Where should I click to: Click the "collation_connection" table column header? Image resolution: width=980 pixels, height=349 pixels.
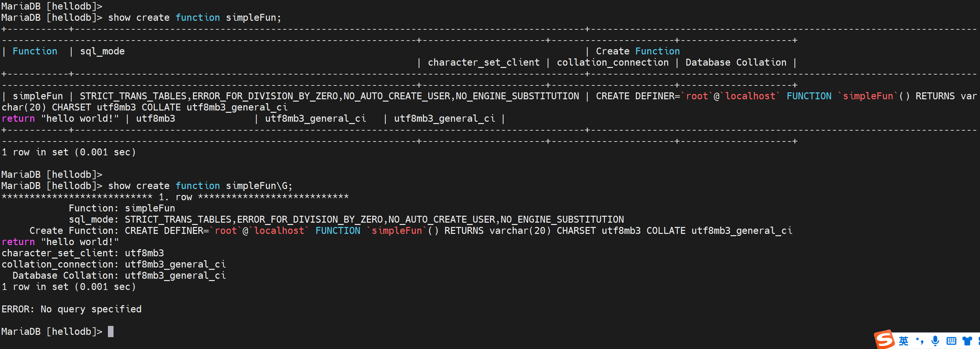click(x=612, y=62)
